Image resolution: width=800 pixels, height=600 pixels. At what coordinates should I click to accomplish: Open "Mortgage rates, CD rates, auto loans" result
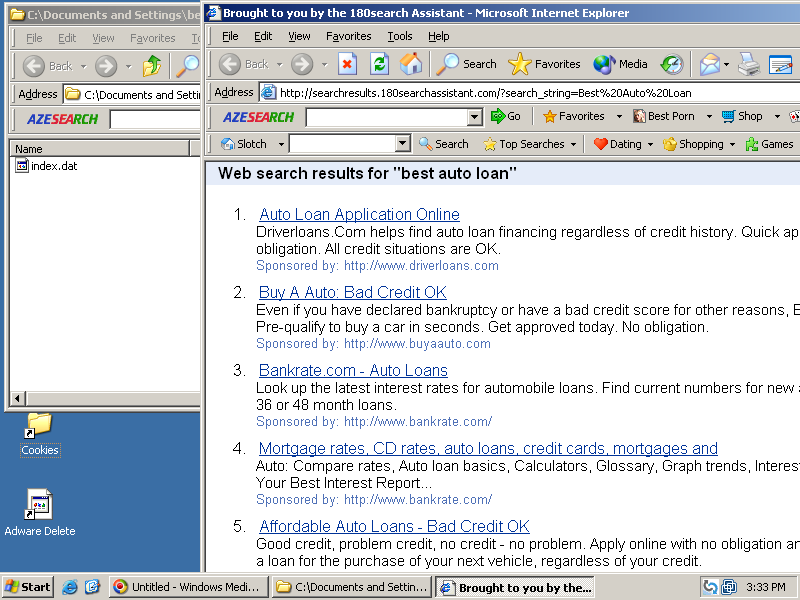[488, 448]
